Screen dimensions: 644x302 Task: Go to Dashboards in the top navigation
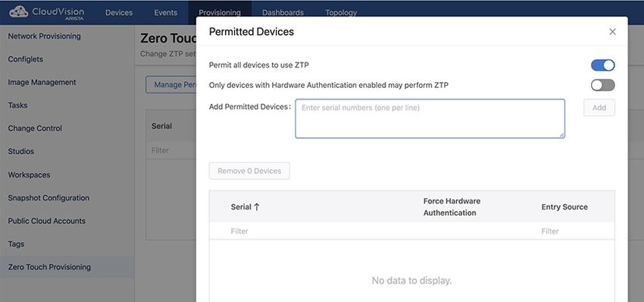[283, 12]
